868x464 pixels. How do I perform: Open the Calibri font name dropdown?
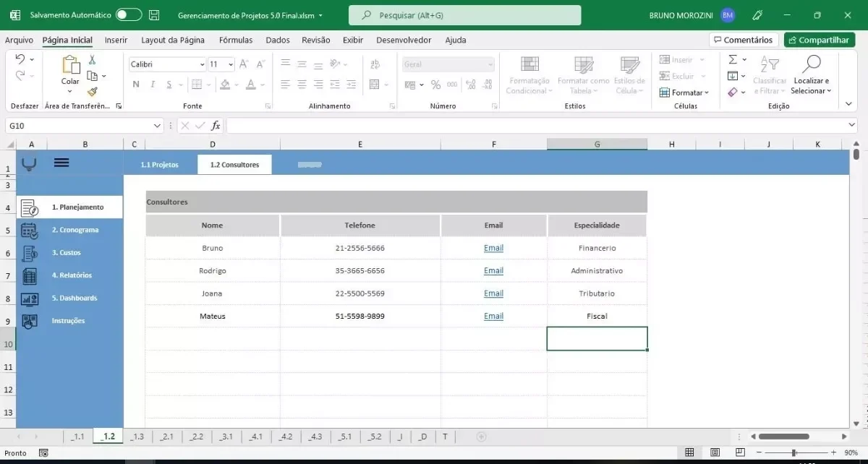[x=202, y=64]
